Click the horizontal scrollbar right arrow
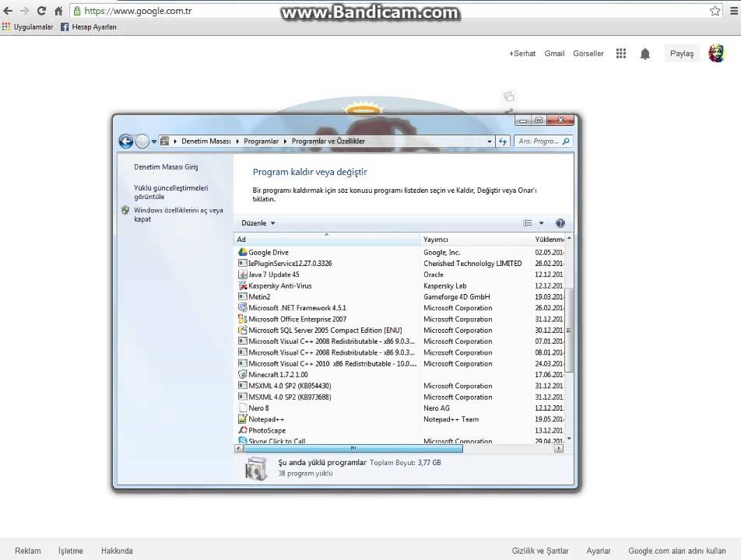Screen dimensions: 741x560 559,449
